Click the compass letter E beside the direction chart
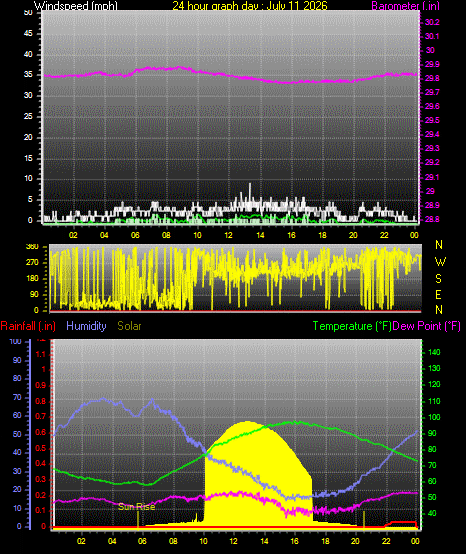The width and height of the screenshot is (466, 554). pos(438,295)
